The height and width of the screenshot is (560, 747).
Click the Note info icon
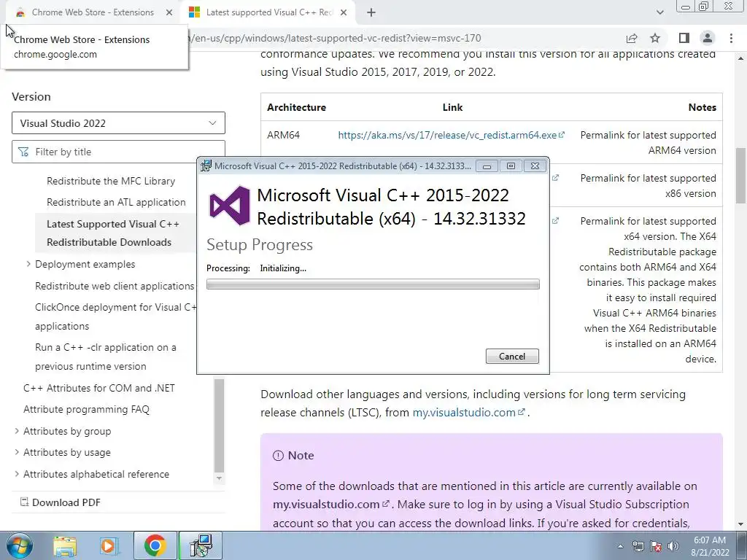278,456
